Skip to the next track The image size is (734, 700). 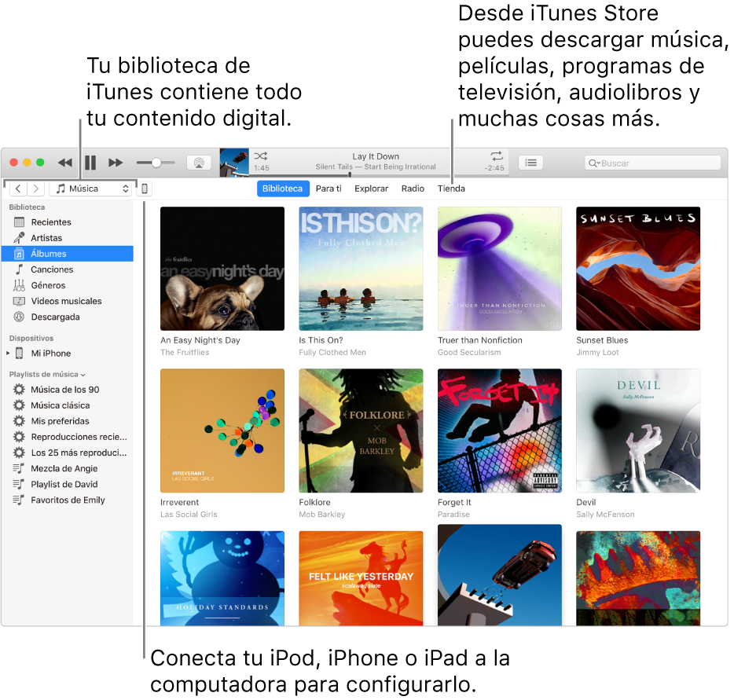[116, 163]
